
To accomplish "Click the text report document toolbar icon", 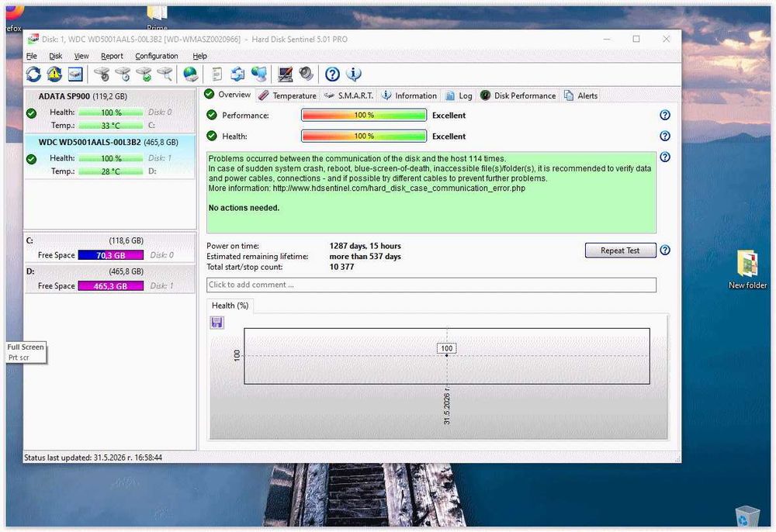I will pos(217,74).
